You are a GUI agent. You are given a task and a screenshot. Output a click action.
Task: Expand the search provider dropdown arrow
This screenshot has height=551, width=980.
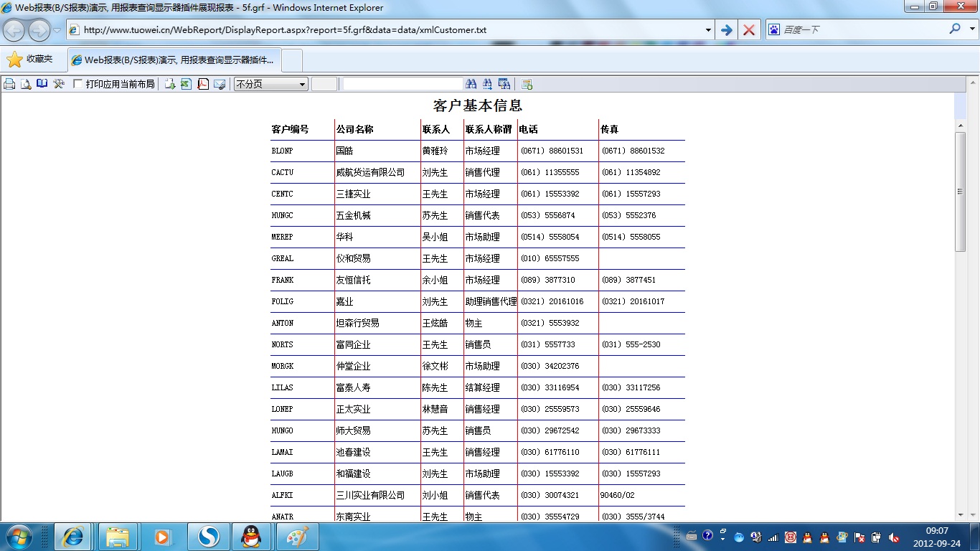click(972, 29)
